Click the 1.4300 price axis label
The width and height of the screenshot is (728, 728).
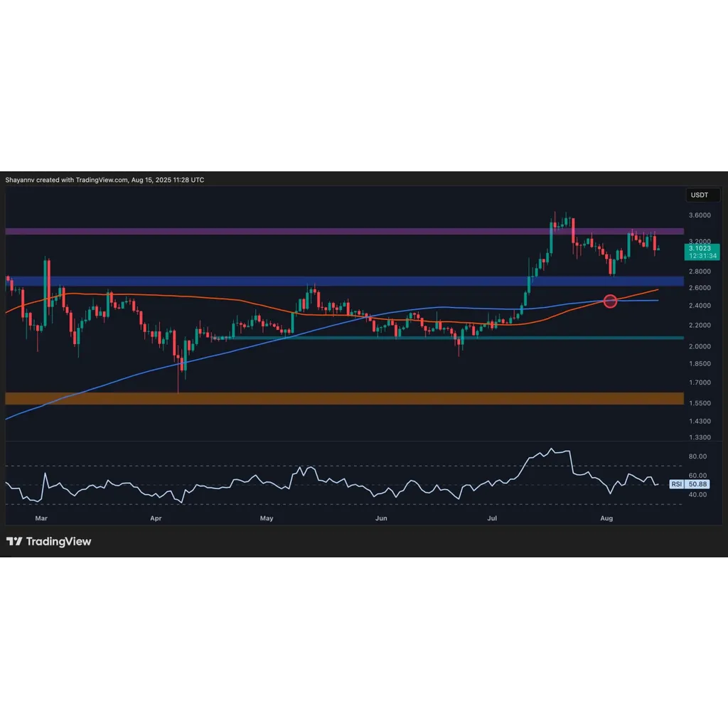pos(700,421)
